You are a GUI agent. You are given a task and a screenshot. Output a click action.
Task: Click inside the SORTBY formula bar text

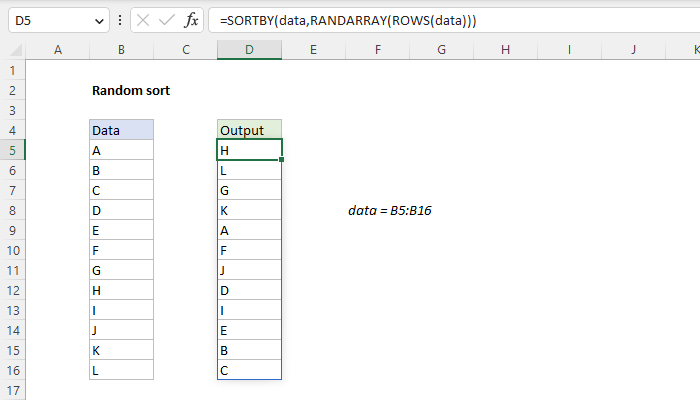tap(348, 21)
